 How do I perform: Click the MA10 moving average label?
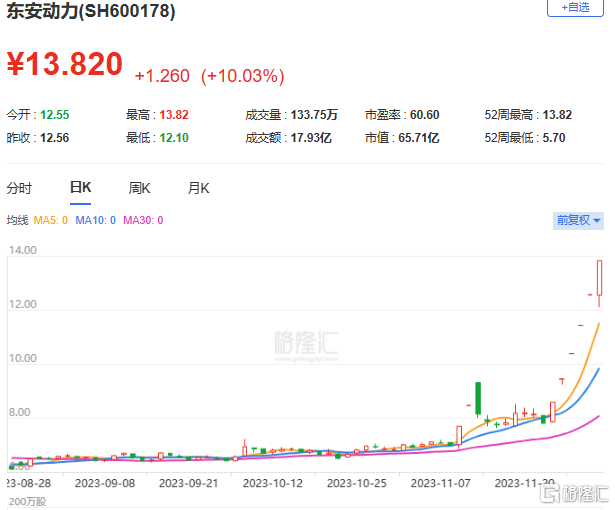(x=96, y=220)
